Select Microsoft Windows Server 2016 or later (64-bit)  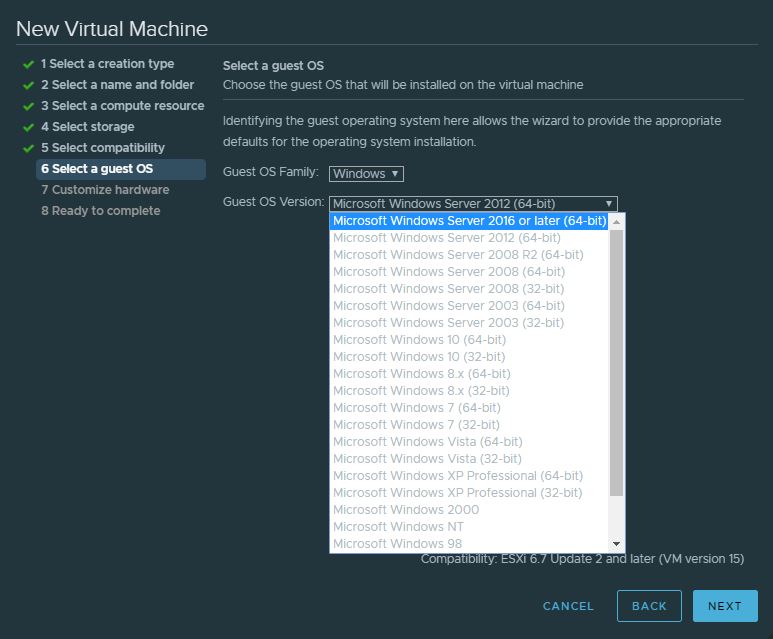[x=469, y=221]
